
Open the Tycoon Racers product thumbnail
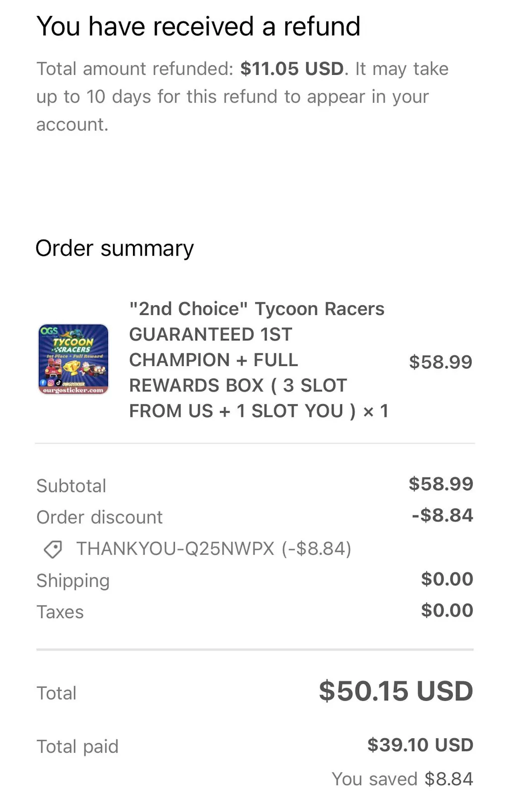pyautogui.click(x=73, y=359)
